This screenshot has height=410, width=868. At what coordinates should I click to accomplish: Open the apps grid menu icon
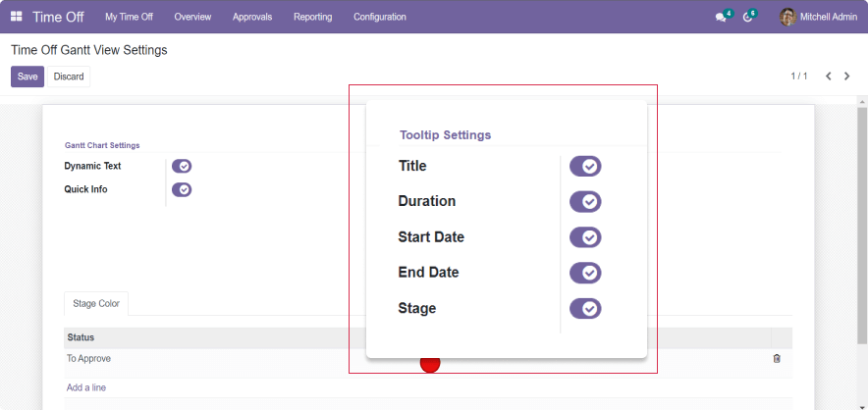tap(17, 17)
